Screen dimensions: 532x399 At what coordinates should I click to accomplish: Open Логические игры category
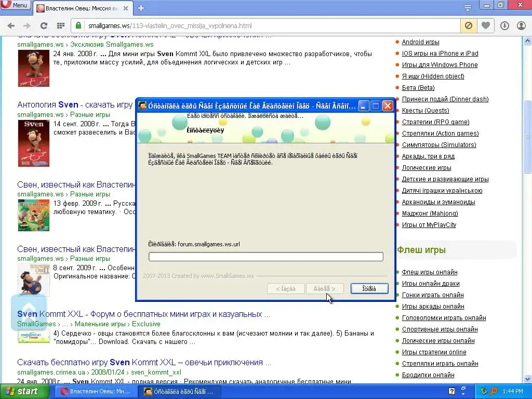427,168
